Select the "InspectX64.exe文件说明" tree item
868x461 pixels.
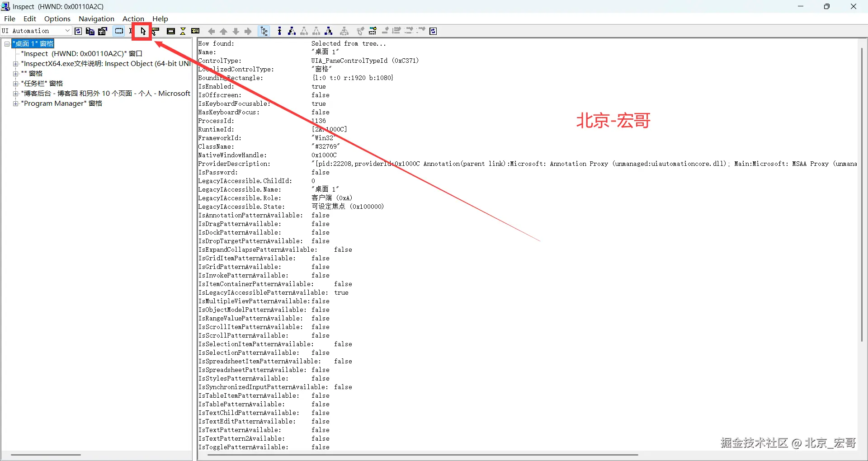pyautogui.click(x=106, y=64)
